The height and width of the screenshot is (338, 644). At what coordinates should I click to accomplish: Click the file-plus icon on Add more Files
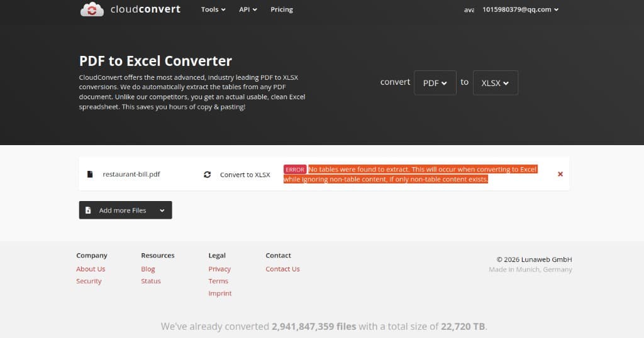pyautogui.click(x=88, y=210)
